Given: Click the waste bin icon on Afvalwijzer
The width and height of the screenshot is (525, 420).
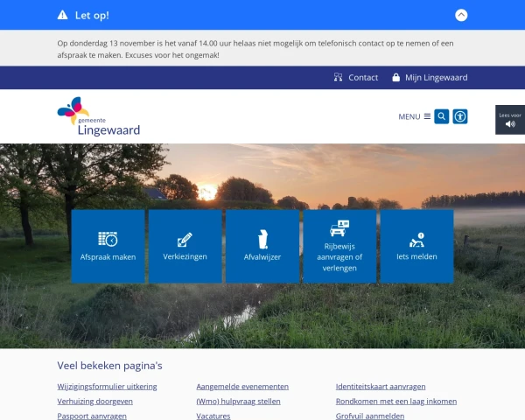Looking at the screenshot, I should click(262, 239).
